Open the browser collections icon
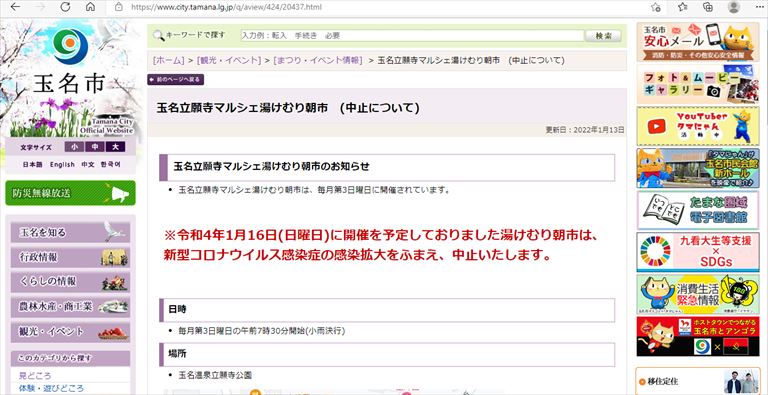Image resolution: width=768 pixels, height=395 pixels. (708, 7)
